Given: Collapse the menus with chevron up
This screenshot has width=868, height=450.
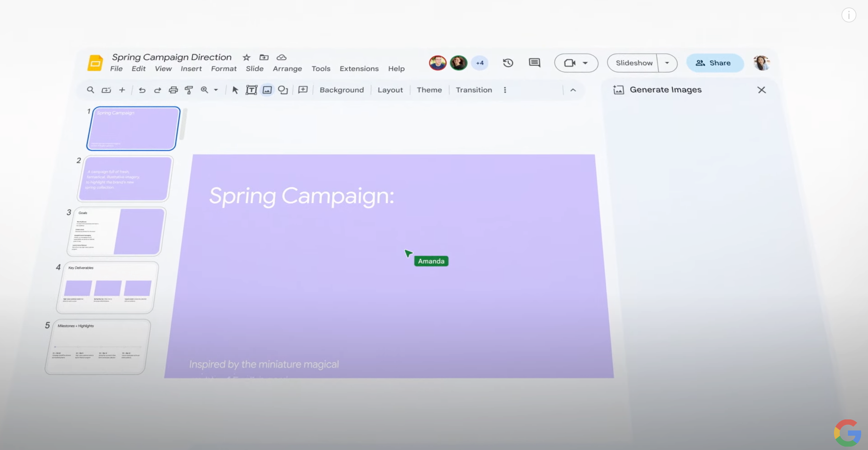Looking at the screenshot, I should point(573,90).
